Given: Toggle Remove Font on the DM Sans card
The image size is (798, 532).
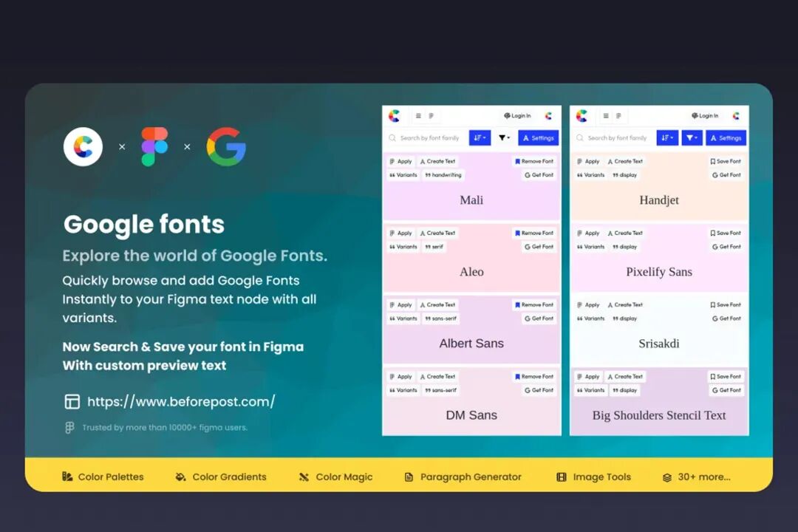Looking at the screenshot, I should pos(534,377).
